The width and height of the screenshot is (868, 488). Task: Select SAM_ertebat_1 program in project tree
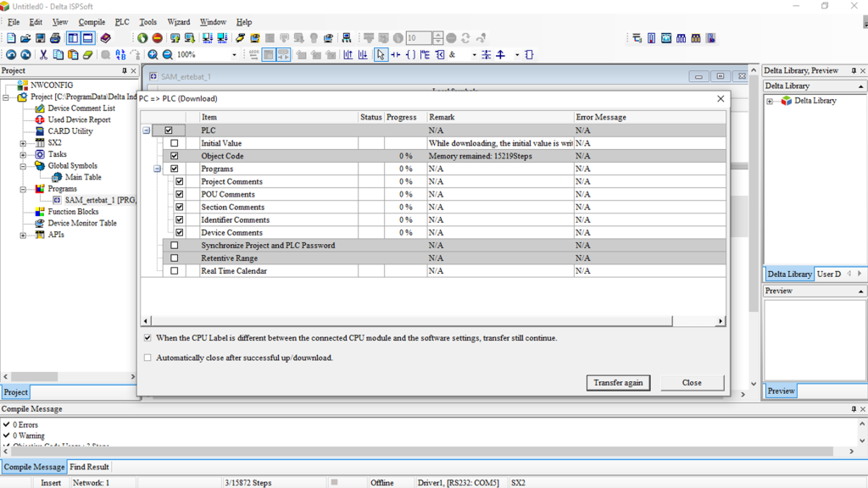pos(101,200)
